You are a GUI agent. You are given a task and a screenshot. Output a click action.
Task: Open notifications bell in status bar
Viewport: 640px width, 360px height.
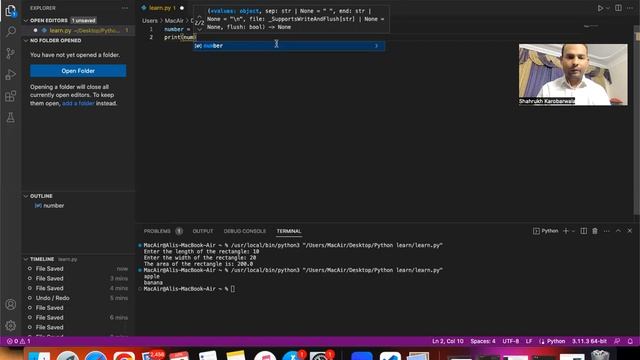pyautogui.click(x=630, y=341)
